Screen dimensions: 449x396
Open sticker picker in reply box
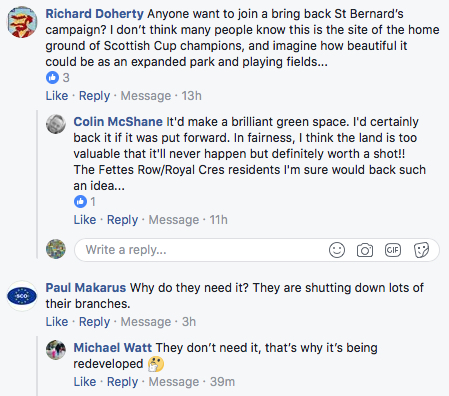click(421, 250)
